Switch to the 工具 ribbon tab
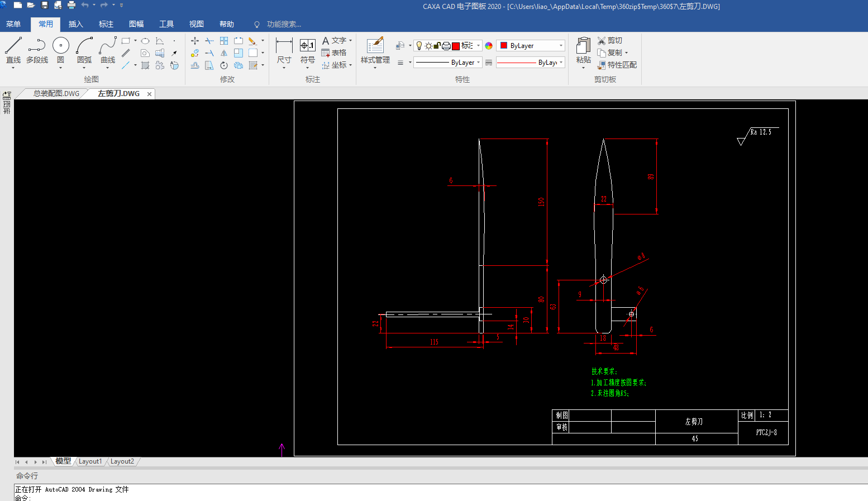Screen dimensions: 868x501 pos(166,24)
